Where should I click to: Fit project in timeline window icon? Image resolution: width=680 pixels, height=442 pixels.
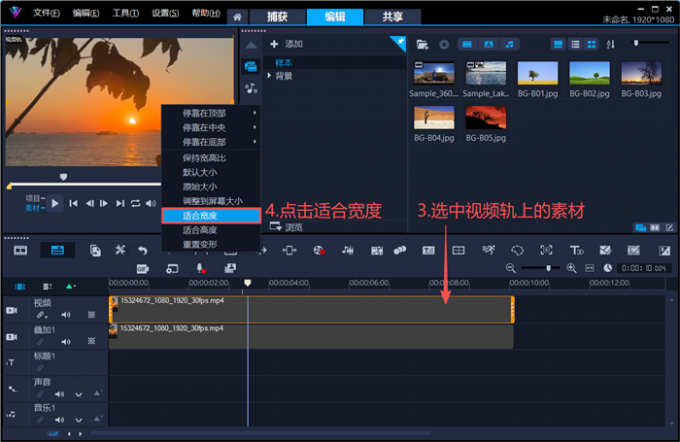coord(590,268)
